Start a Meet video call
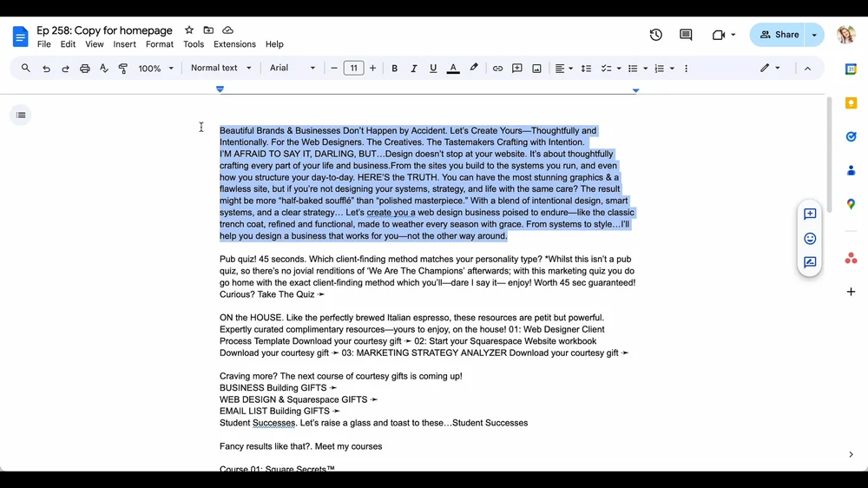 pyautogui.click(x=719, y=35)
